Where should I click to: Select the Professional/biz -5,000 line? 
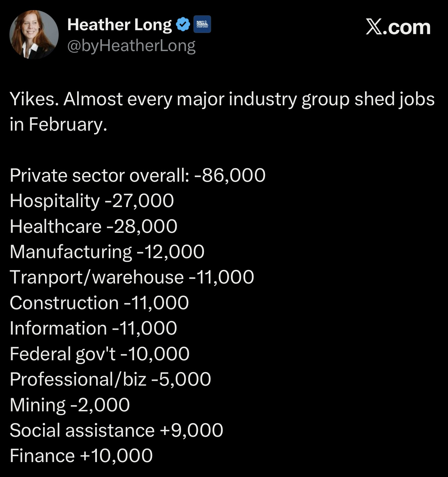110,379
